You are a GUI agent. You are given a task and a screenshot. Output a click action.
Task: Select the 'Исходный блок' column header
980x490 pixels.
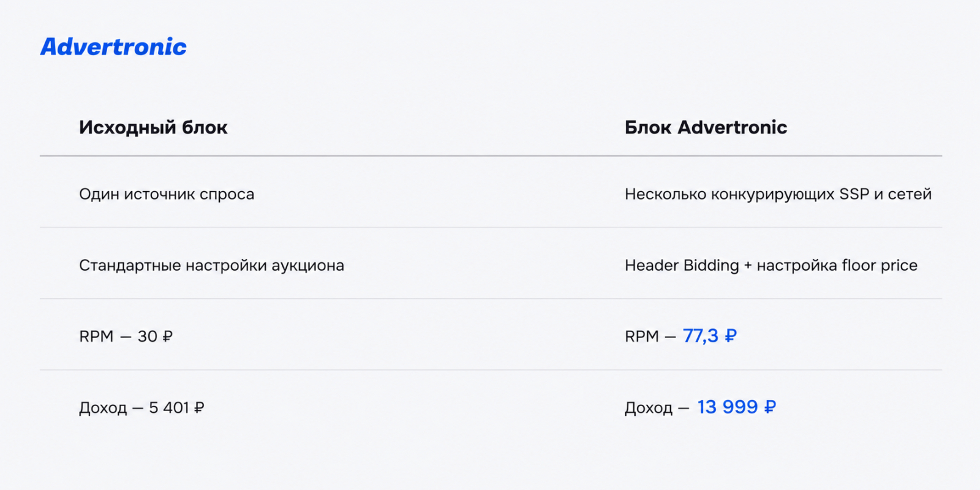click(x=153, y=127)
